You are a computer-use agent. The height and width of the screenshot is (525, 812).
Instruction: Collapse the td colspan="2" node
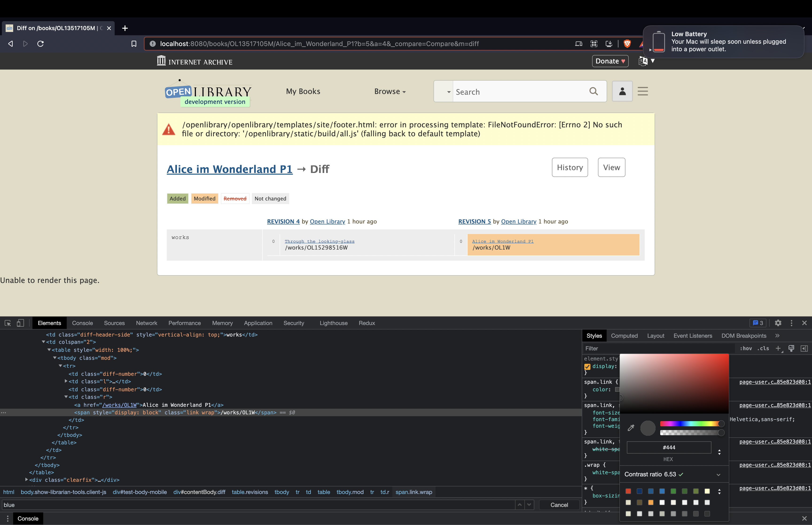coord(44,342)
